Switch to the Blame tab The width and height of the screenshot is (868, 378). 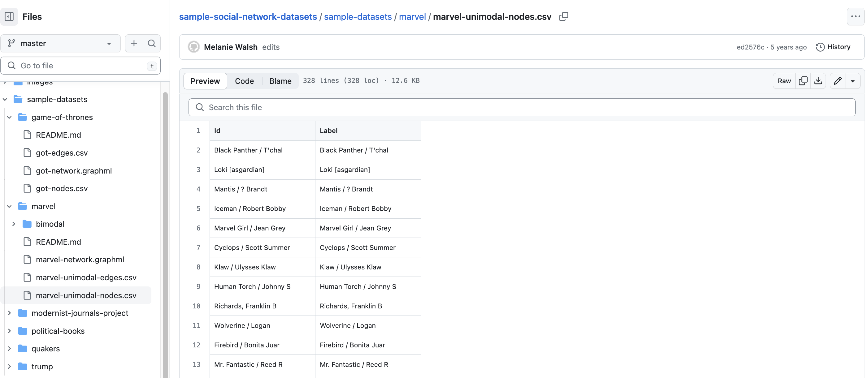[280, 81]
